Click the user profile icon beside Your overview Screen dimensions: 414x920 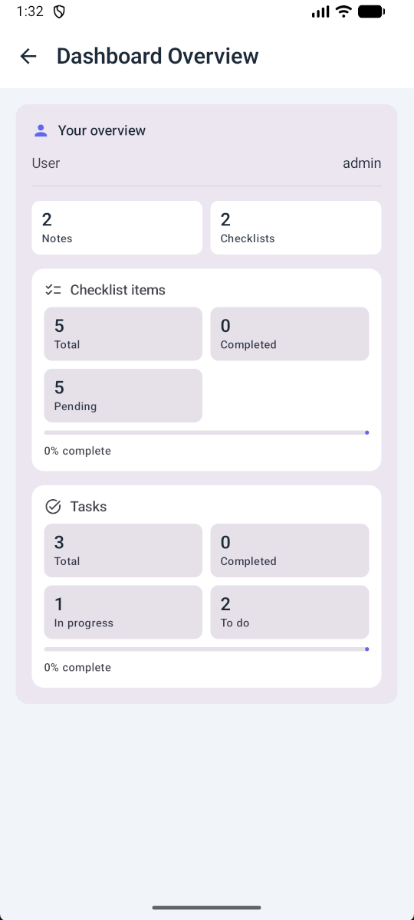(x=40, y=131)
